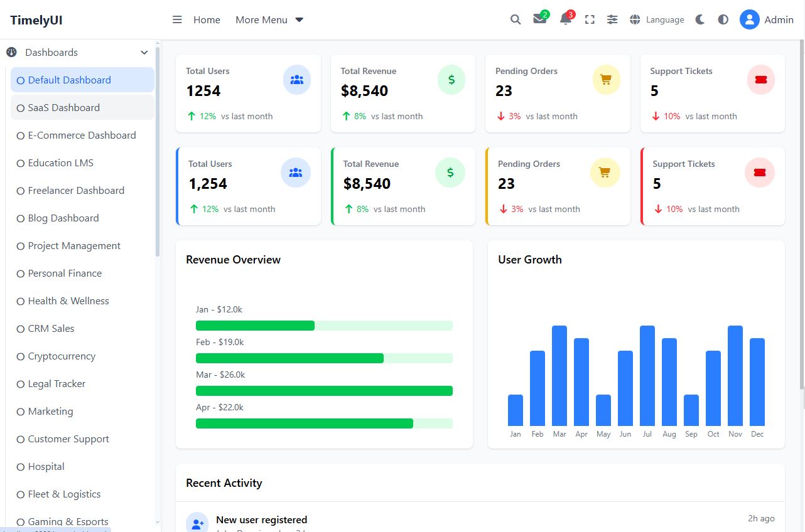Open the notifications bell icon
The width and height of the screenshot is (805, 532).
[565, 19]
